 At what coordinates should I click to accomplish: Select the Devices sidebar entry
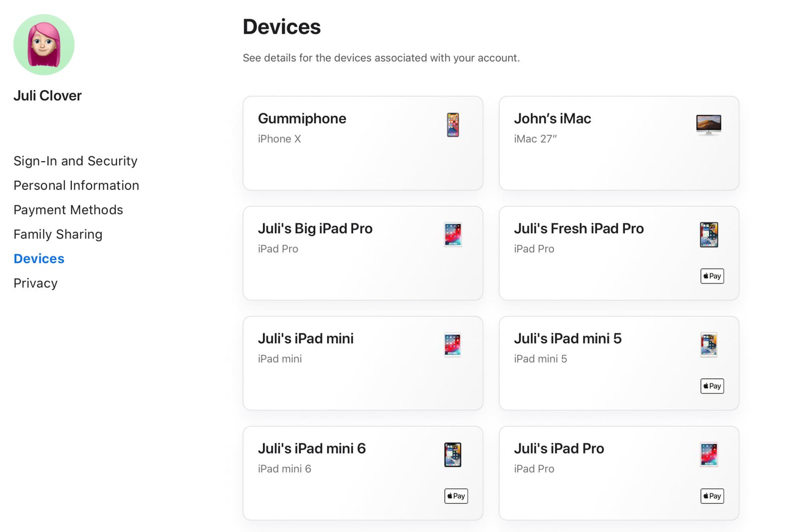(39, 258)
